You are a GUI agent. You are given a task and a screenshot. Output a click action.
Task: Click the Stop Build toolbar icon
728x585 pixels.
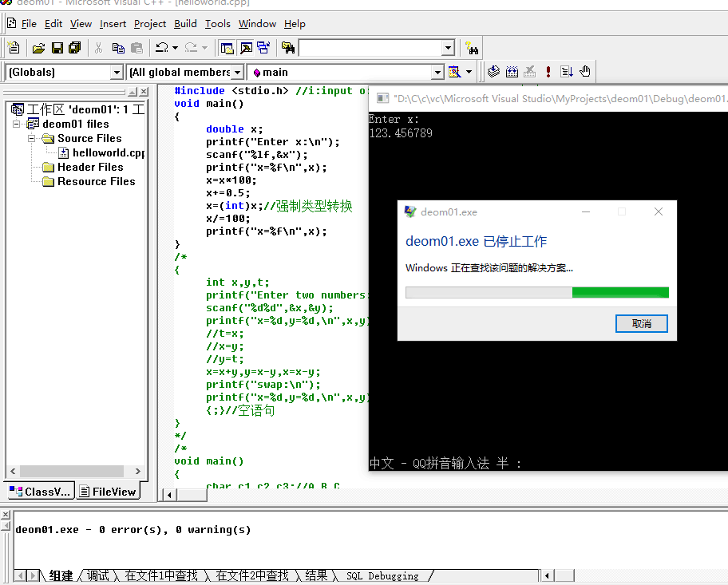pos(530,72)
